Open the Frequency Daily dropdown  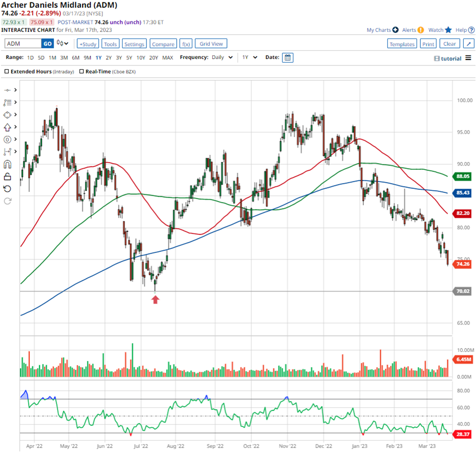click(222, 57)
